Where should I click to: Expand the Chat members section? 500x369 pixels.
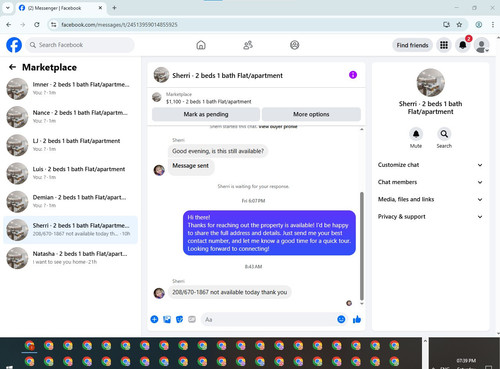point(430,182)
